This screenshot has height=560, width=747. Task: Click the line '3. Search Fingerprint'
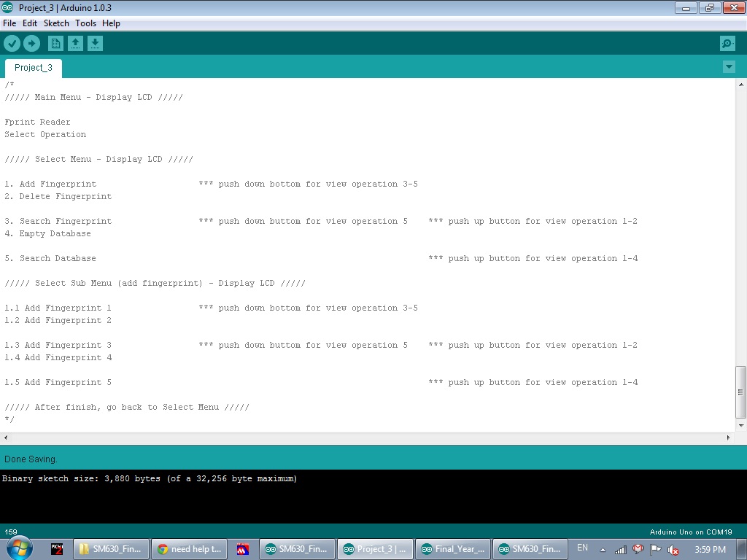[x=58, y=221]
